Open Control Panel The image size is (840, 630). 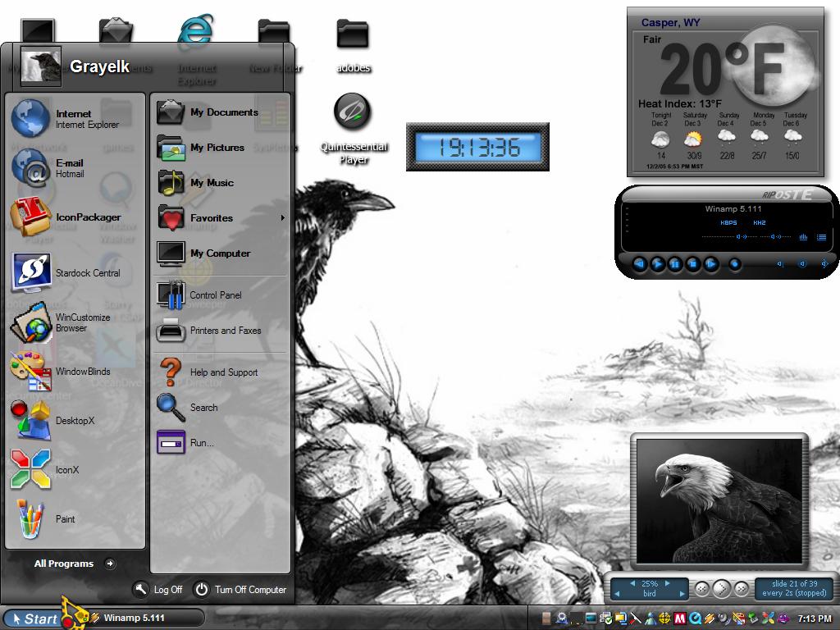[220, 295]
